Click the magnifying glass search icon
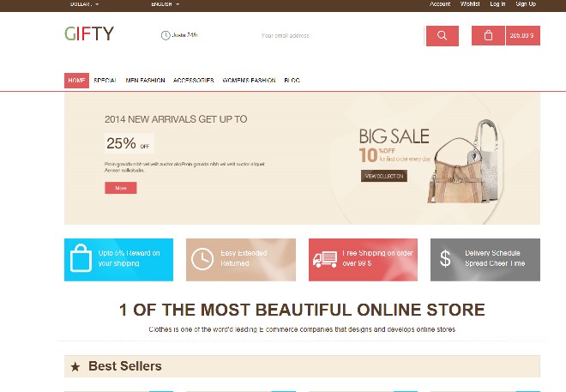This screenshot has width=566, height=392. 443,36
